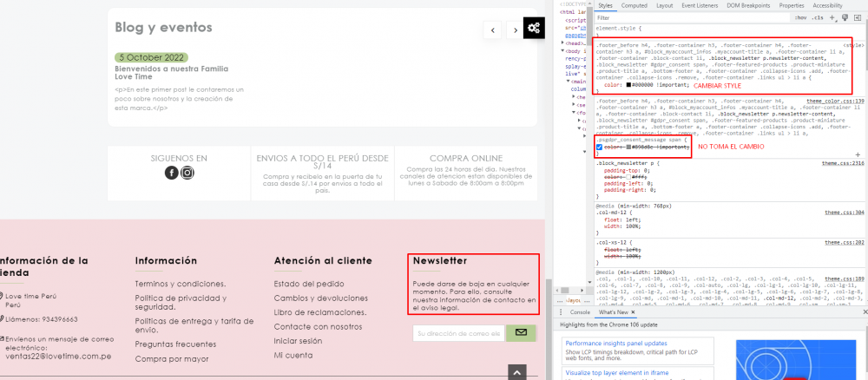This screenshot has width=868, height=380.
Task: Collapse the body element node
Action: (x=563, y=50)
